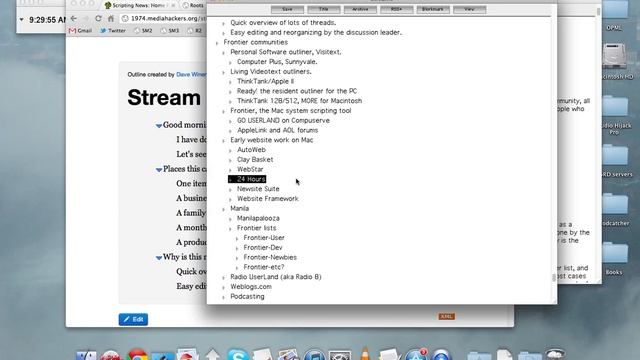Image resolution: width=640 pixels, height=360 pixels.
Task: Select 'AppleLink and AOL forums' row
Action: coord(277,130)
